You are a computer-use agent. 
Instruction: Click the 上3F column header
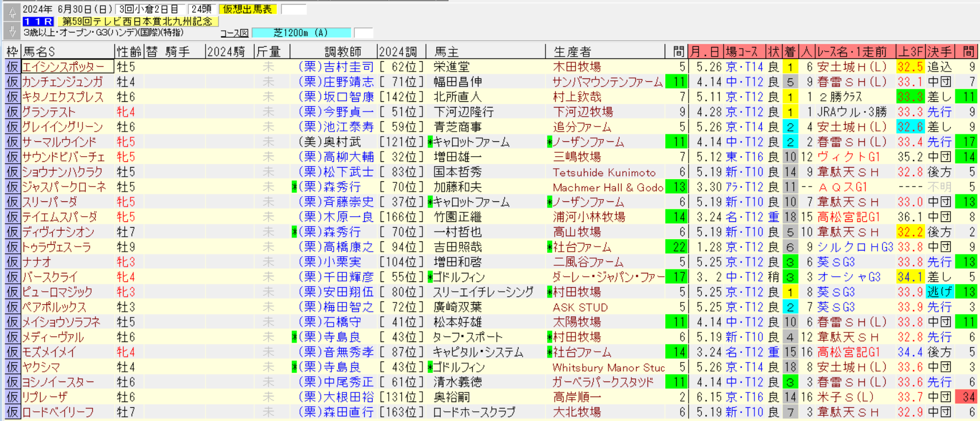point(910,52)
